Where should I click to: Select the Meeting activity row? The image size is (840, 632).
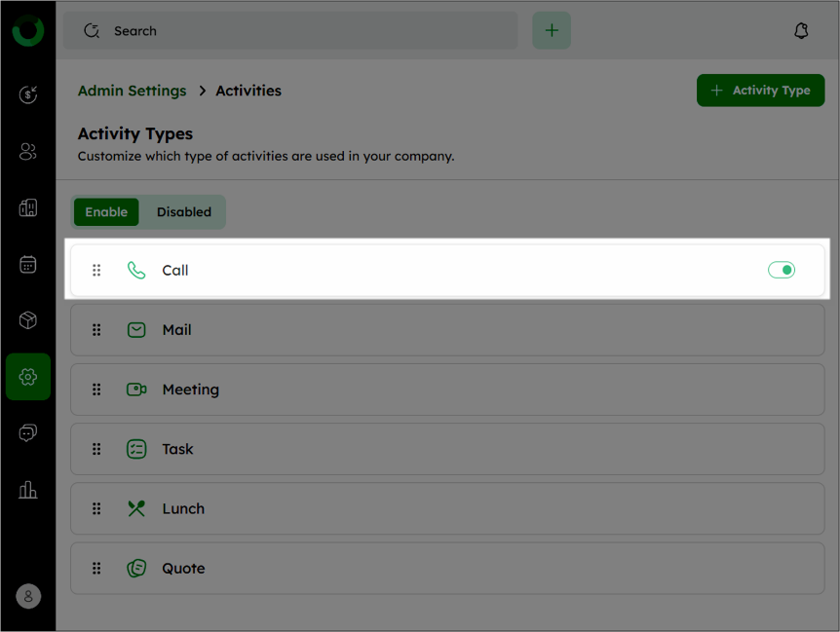tap(447, 390)
